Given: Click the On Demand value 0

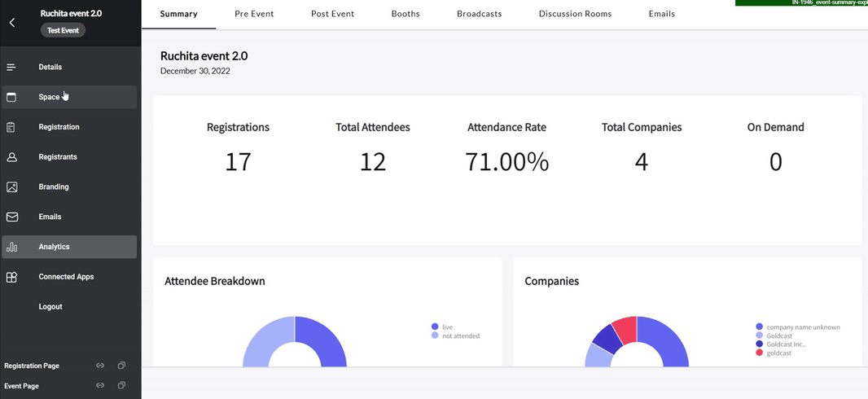Looking at the screenshot, I should coord(775,161).
